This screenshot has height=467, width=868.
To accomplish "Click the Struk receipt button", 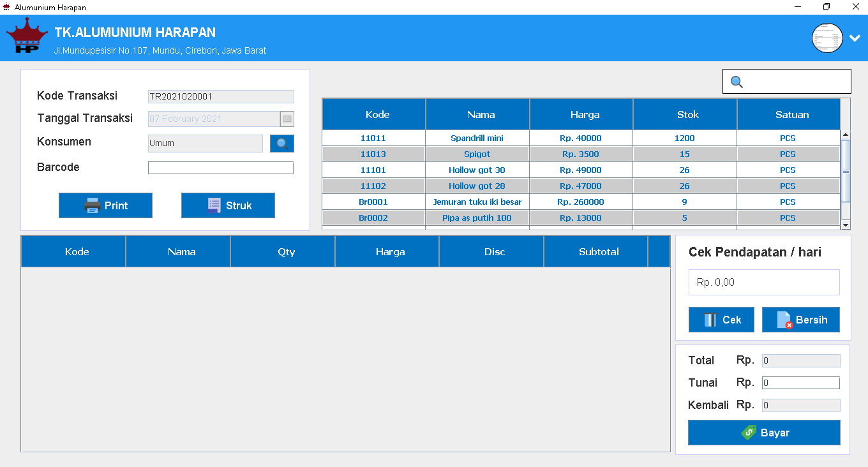I will tap(228, 205).
